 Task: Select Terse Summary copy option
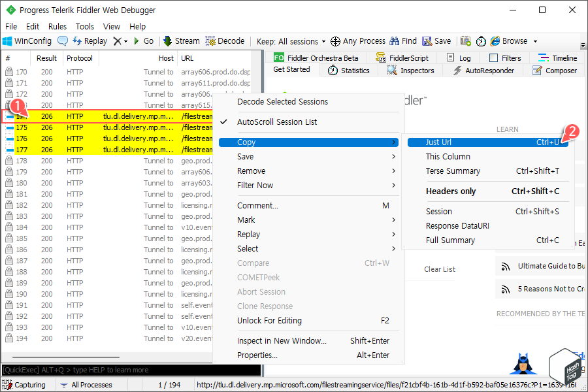[x=488, y=171]
